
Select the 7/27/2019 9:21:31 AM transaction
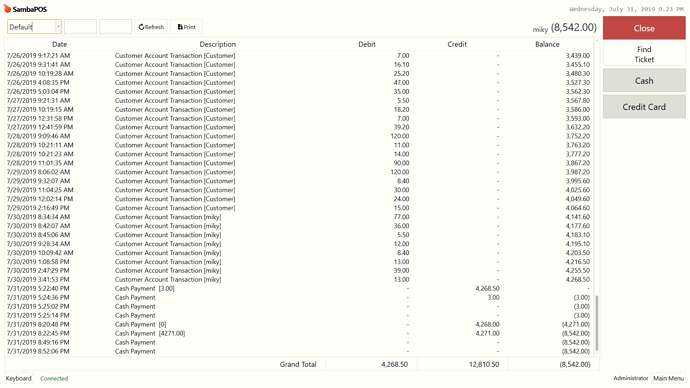coord(299,100)
